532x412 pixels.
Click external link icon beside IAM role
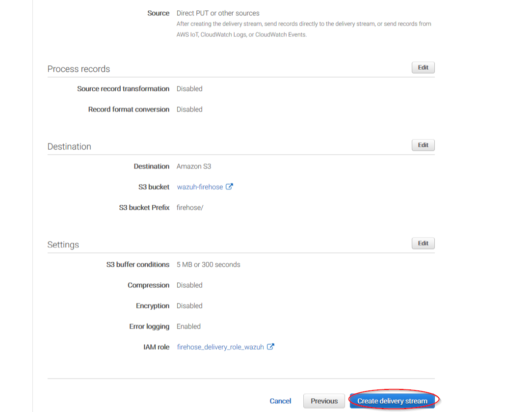point(270,347)
